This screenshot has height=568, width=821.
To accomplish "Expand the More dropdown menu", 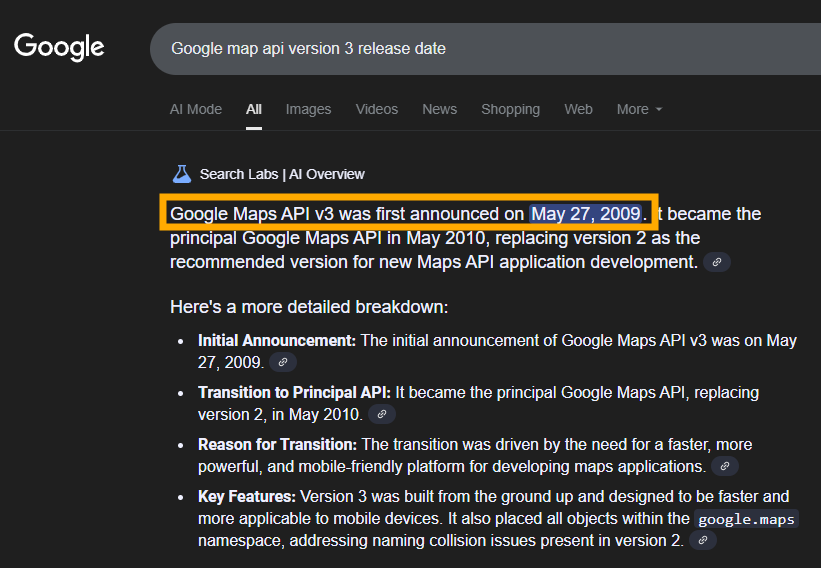I will click(x=639, y=109).
